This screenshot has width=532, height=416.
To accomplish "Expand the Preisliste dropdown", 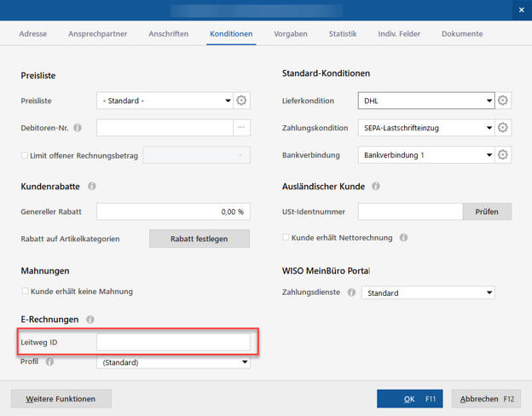I will pyautogui.click(x=228, y=101).
